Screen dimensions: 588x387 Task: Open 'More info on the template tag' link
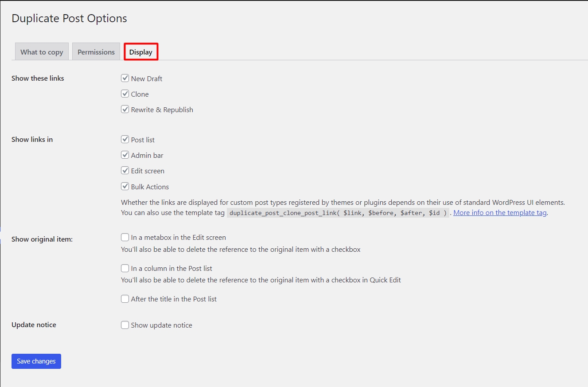pyautogui.click(x=500, y=213)
